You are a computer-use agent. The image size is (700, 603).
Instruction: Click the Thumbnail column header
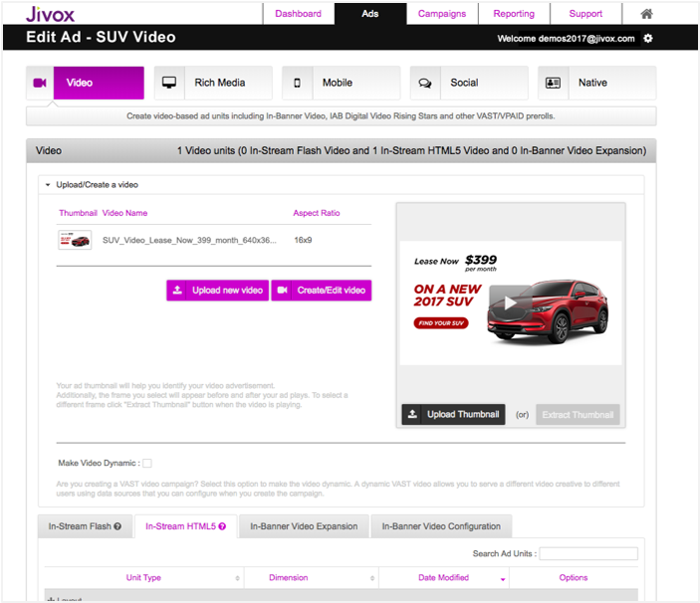(x=78, y=213)
